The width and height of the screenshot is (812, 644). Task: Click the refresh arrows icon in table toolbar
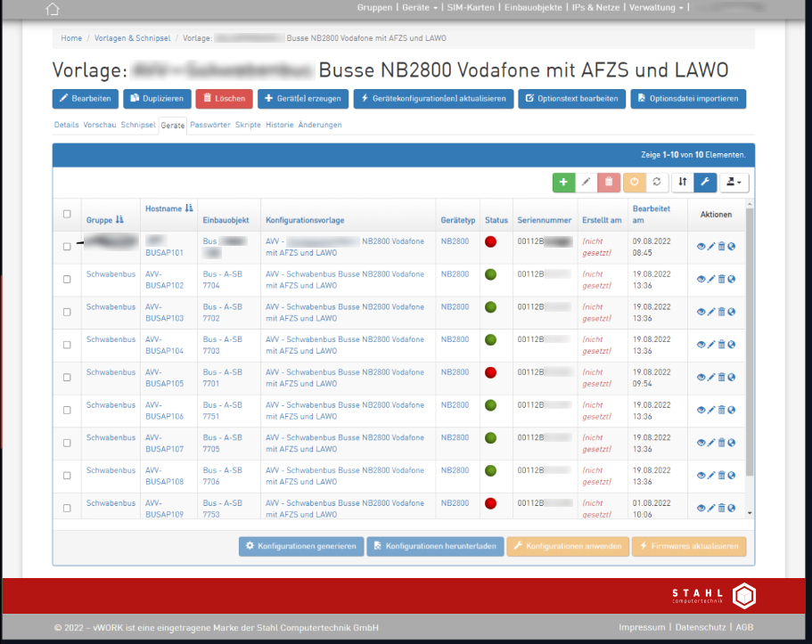pyautogui.click(x=656, y=182)
